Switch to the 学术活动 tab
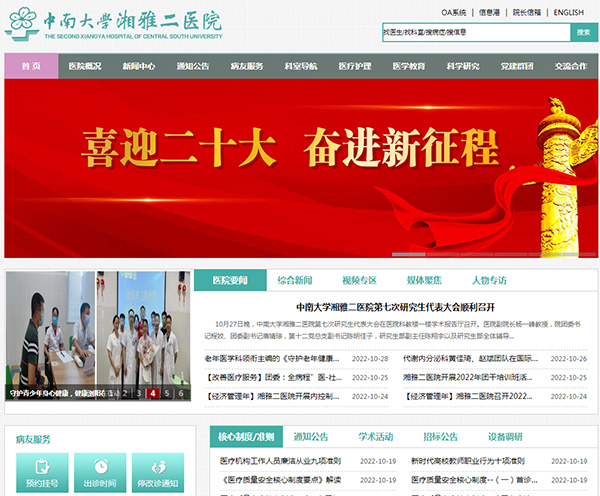This screenshot has width=600, height=496. click(x=376, y=437)
